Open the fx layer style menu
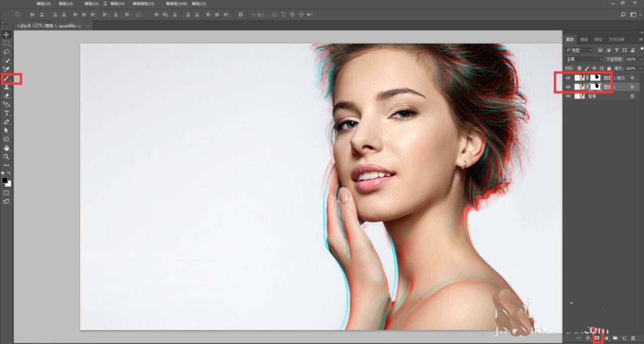Screen dimensions: 644x344 [x=588, y=338]
